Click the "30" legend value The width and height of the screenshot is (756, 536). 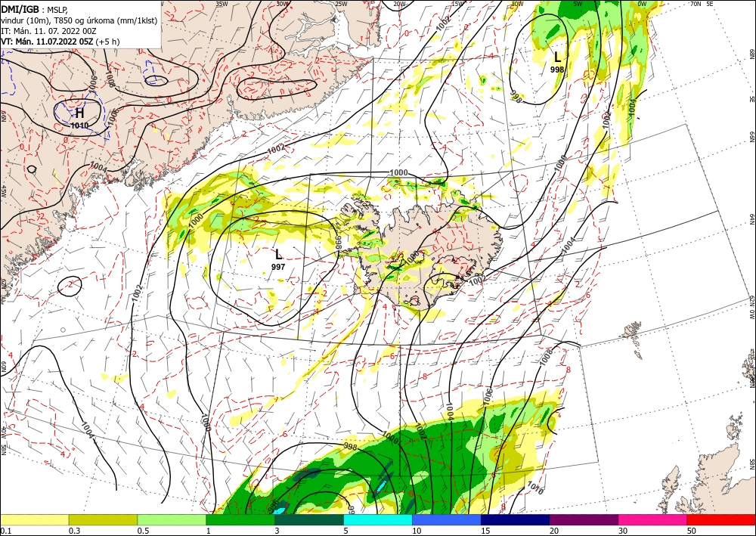[x=624, y=531]
